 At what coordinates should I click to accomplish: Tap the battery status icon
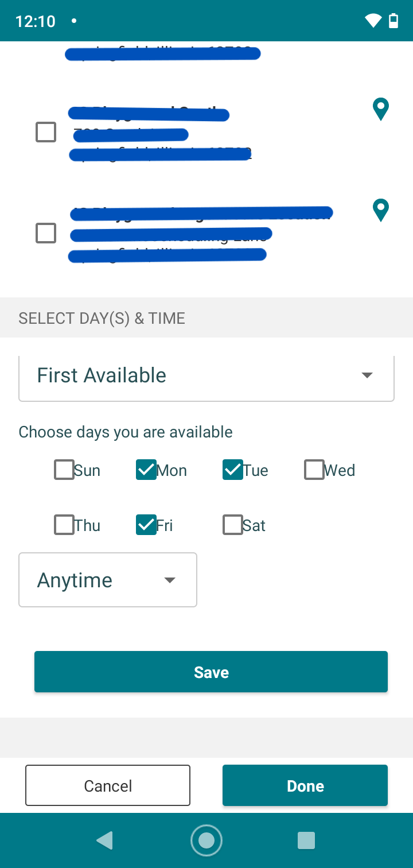392,21
